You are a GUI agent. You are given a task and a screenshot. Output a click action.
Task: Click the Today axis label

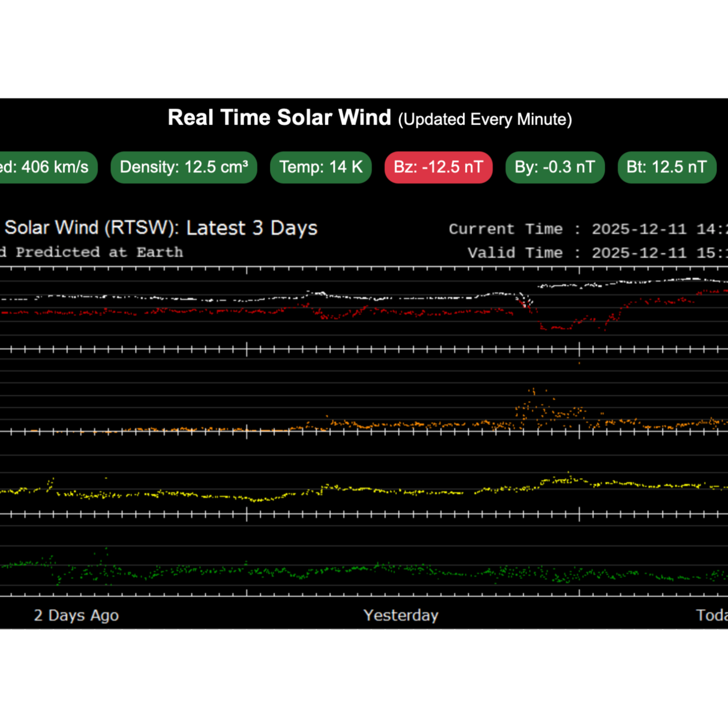tap(713, 615)
